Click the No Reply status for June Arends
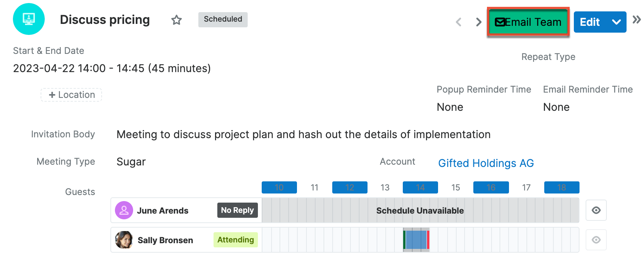 click(x=237, y=210)
